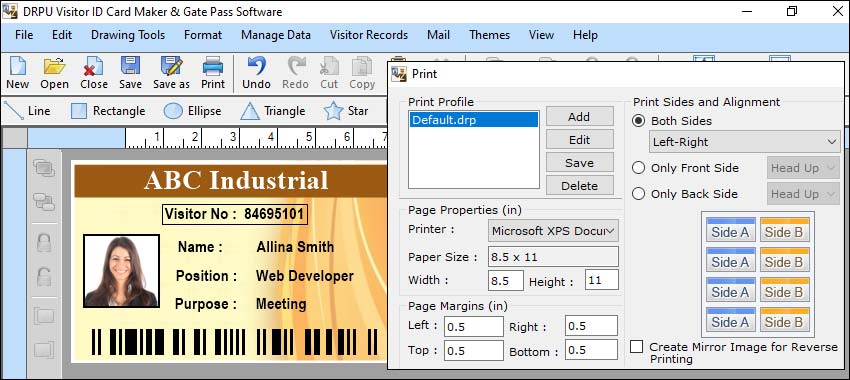Click the barcode on the ID card

(234, 342)
